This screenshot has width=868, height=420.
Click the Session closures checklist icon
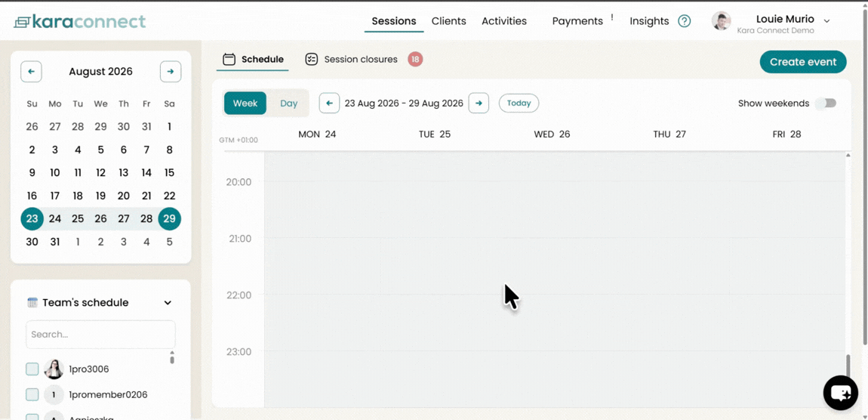[x=312, y=59]
